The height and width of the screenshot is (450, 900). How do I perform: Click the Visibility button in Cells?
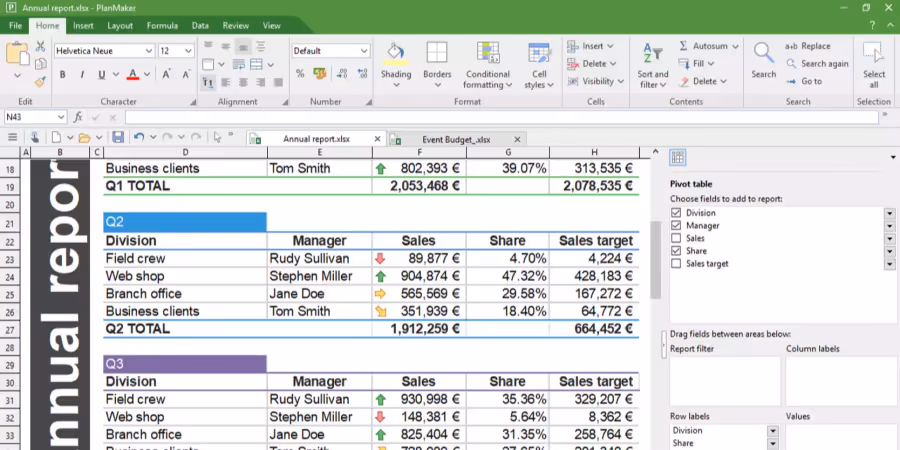point(595,82)
